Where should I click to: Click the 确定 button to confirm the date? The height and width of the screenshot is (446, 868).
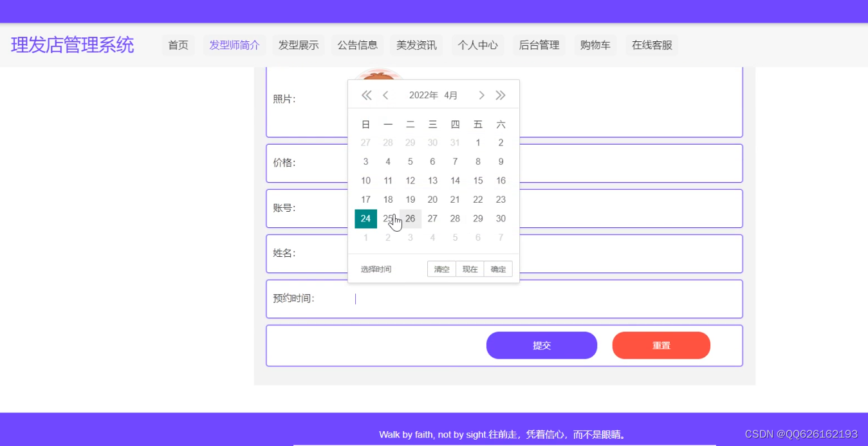497,268
